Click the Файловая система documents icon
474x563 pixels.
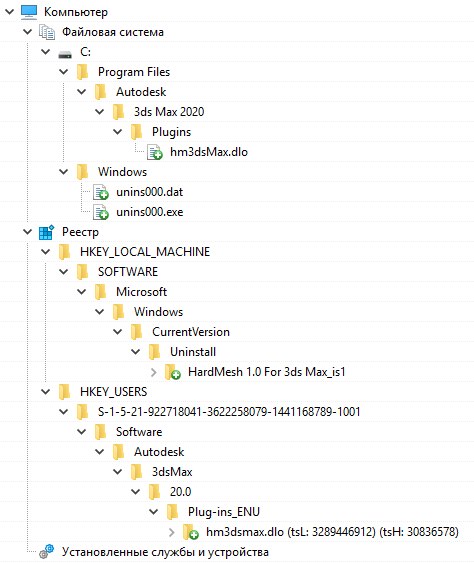tap(47, 32)
